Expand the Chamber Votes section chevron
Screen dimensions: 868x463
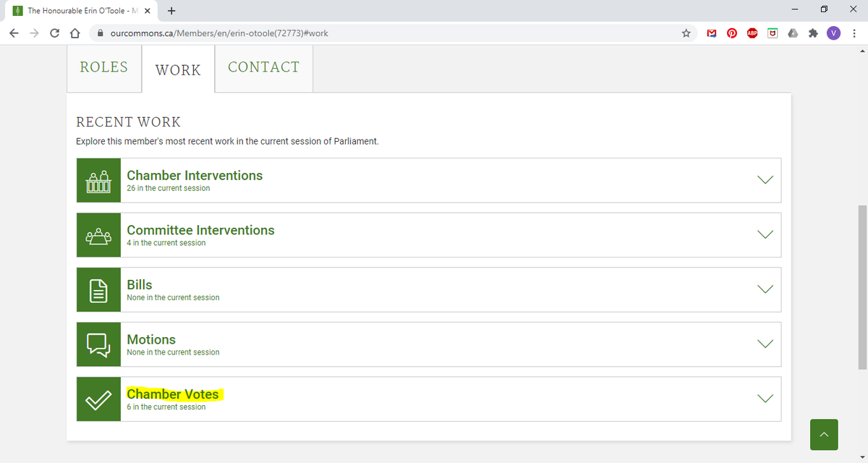pos(765,399)
